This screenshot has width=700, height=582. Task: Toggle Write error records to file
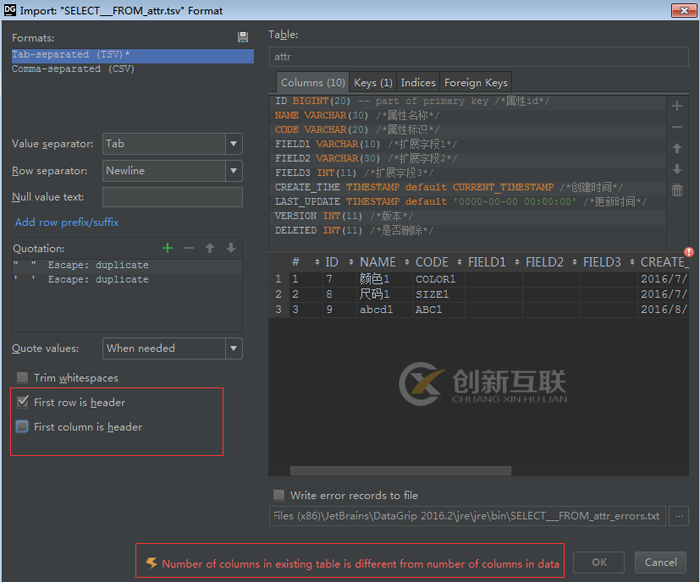click(279, 495)
